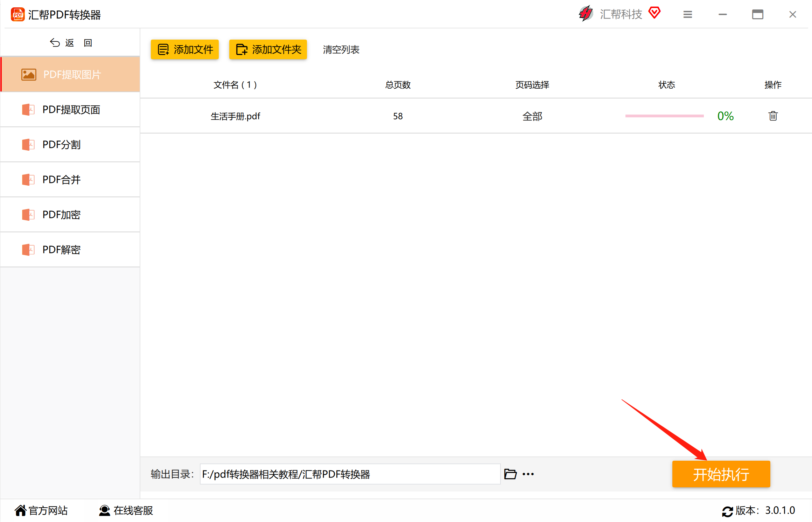812x522 pixels.
Task: Go back with the 返回 arrow icon
Action: [x=55, y=43]
